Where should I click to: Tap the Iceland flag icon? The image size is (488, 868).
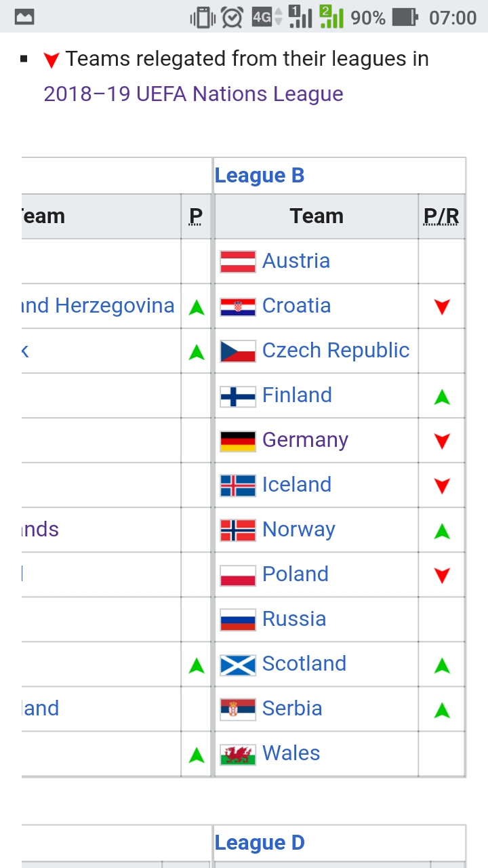point(238,485)
